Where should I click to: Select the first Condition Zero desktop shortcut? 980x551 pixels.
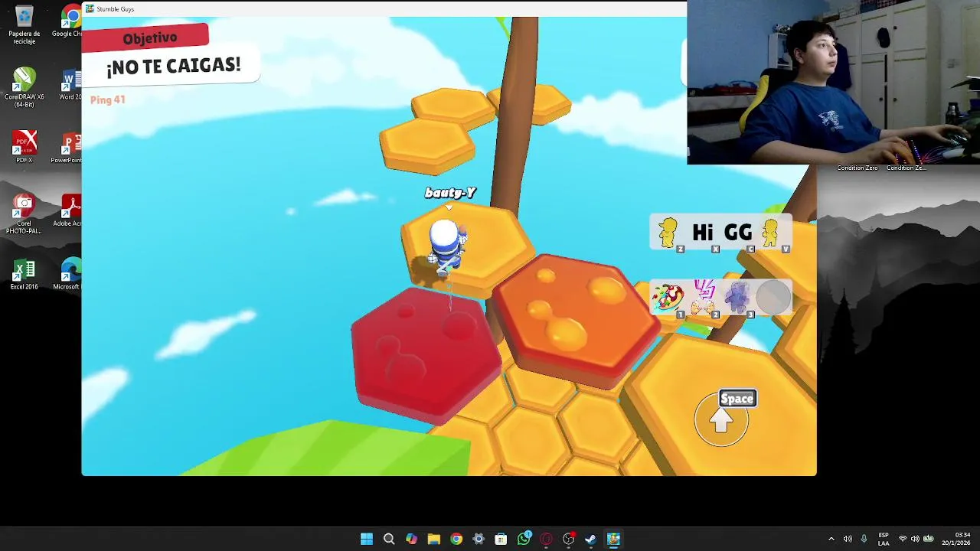857,168
